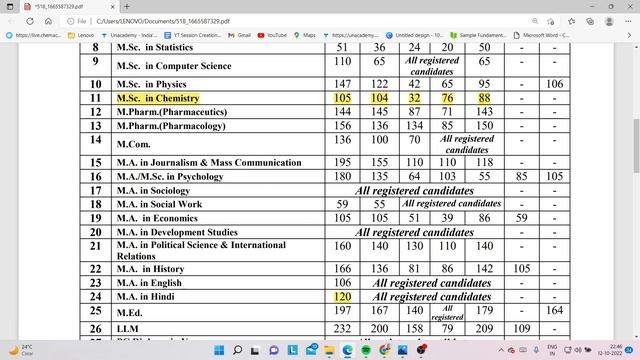Click the text M.A. in Economics
The width and height of the screenshot is (640, 360).
[x=157, y=218]
